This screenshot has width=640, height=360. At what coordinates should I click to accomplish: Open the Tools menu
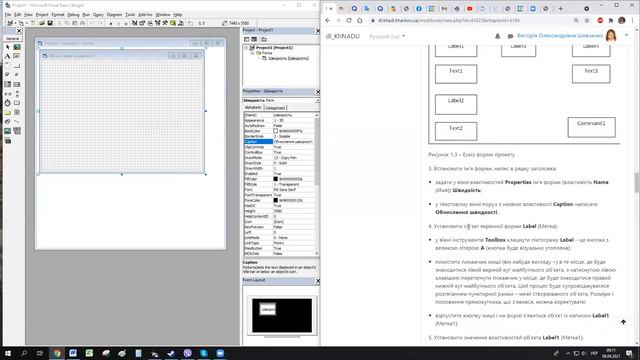(130, 15)
